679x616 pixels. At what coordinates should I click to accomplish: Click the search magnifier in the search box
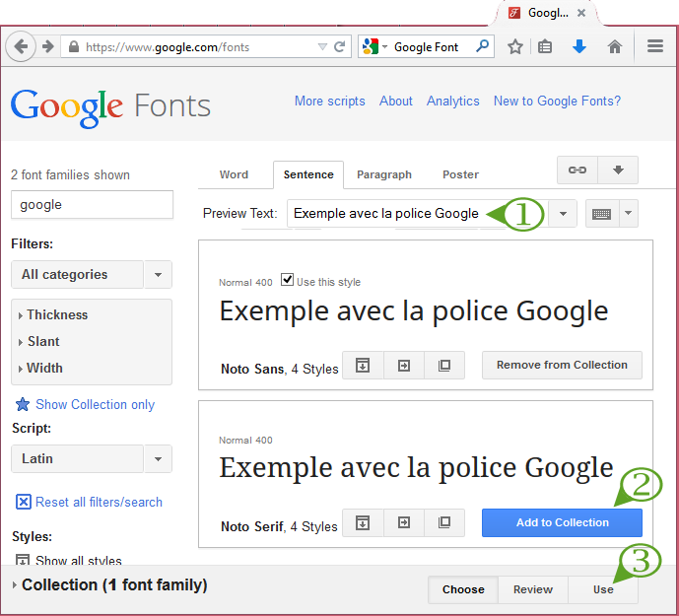pyautogui.click(x=482, y=46)
